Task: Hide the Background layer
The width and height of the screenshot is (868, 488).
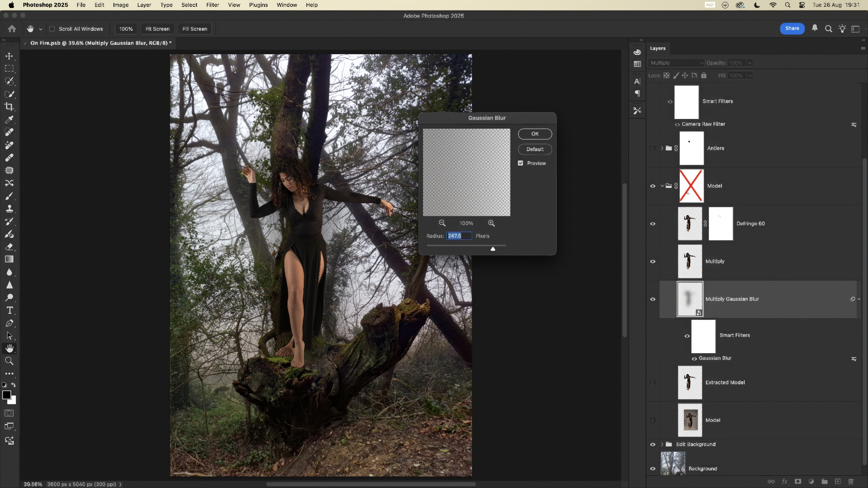Action: [653, 468]
